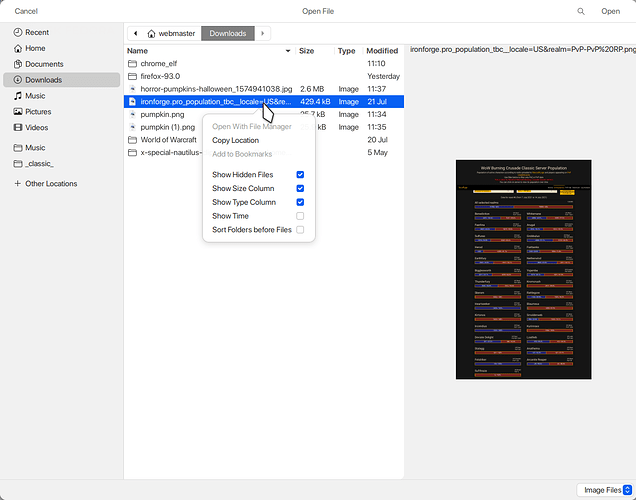Click the 429.4 kB size cell
The height and width of the screenshot is (500, 636).
[x=315, y=101]
